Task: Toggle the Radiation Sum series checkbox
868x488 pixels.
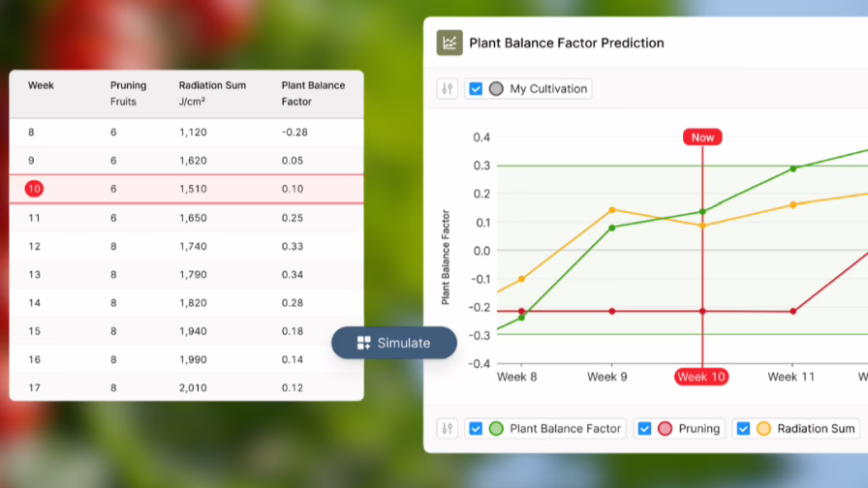Action: (x=743, y=428)
